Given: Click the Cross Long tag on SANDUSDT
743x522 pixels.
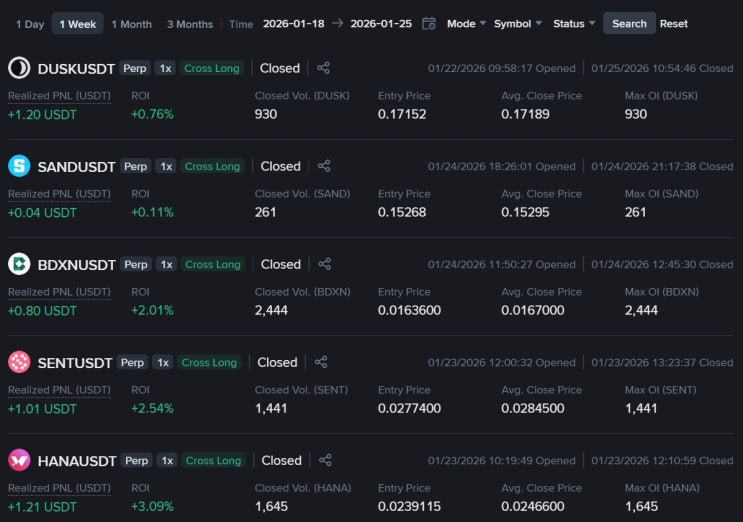Looking at the screenshot, I should point(212,166).
